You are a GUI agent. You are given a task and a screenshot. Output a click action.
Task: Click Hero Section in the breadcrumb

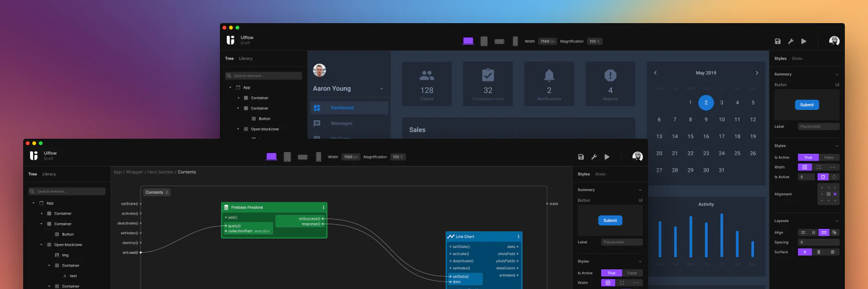click(159, 172)
